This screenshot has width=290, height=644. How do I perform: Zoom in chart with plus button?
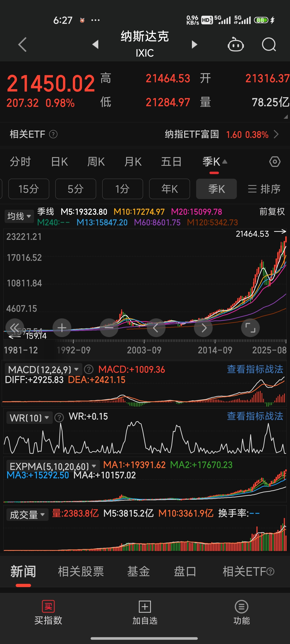(x=62, y=327)
